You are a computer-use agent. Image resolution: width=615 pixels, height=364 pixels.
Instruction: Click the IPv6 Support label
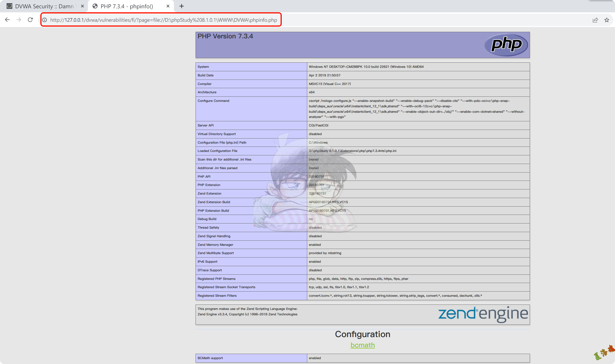coord(207,262)
